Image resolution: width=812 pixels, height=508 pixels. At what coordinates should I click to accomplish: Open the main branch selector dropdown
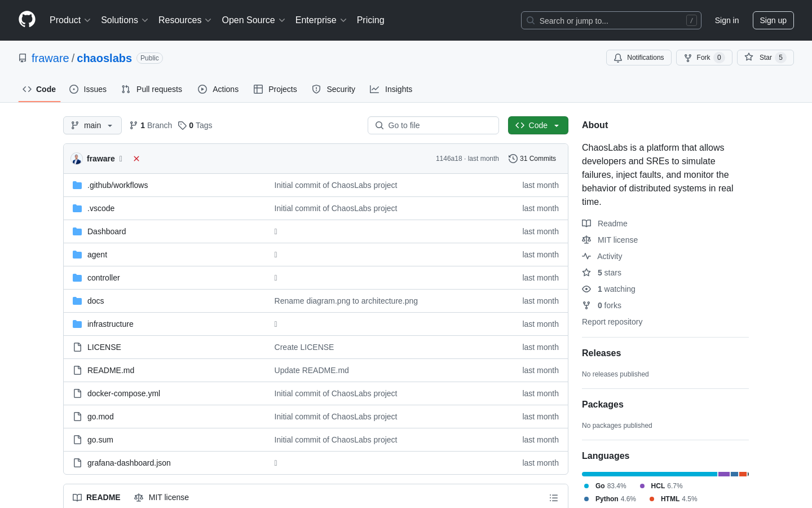pyautogui.click(x=92, y=125)
